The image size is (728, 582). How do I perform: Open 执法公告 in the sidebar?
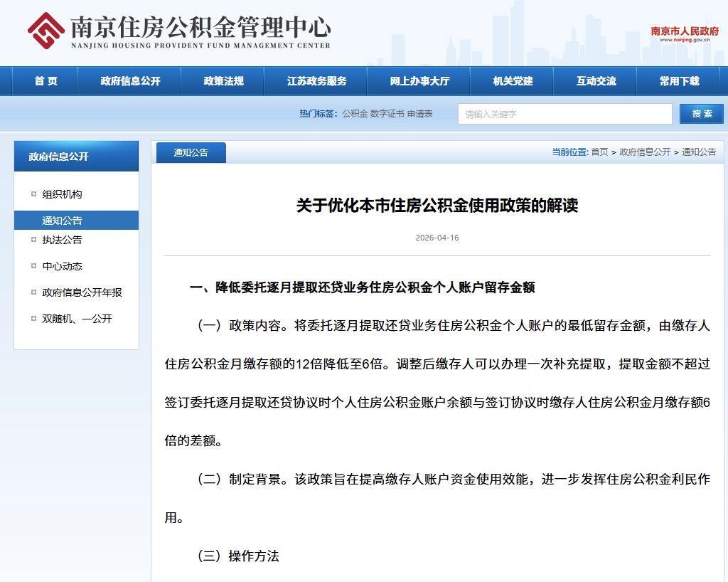pyautogui.click(x=63, y=240)
